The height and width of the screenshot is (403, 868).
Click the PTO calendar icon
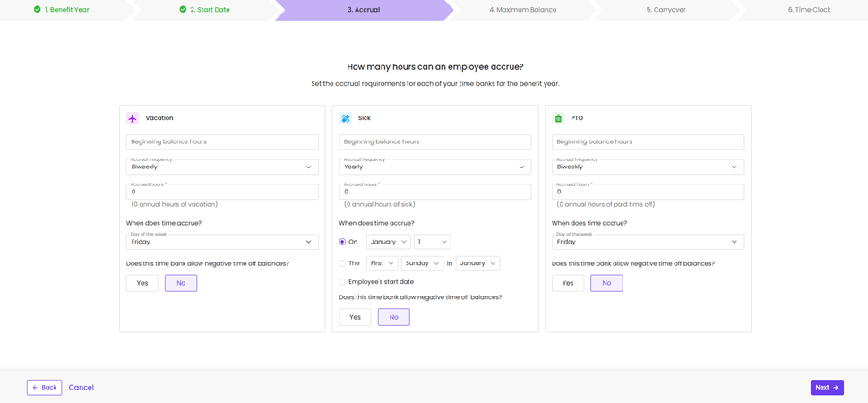point(558,118)
